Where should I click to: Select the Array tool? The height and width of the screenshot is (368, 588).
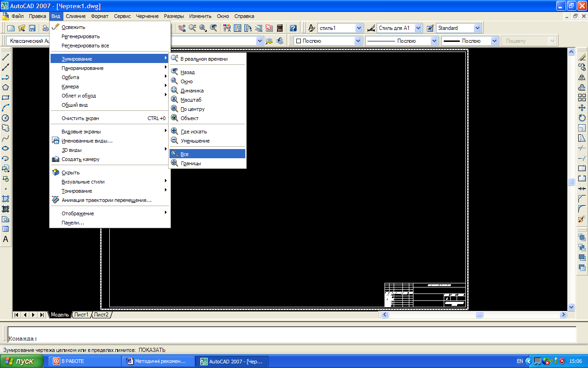click(x=582, y=98)
